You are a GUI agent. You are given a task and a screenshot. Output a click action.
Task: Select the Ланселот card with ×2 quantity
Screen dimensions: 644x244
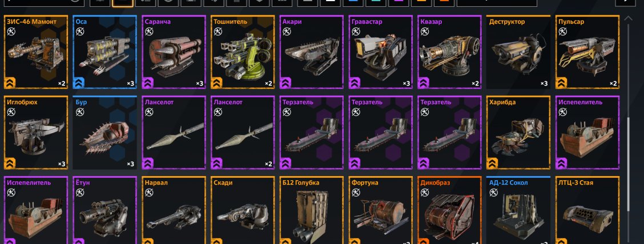[x=243, y=132]
